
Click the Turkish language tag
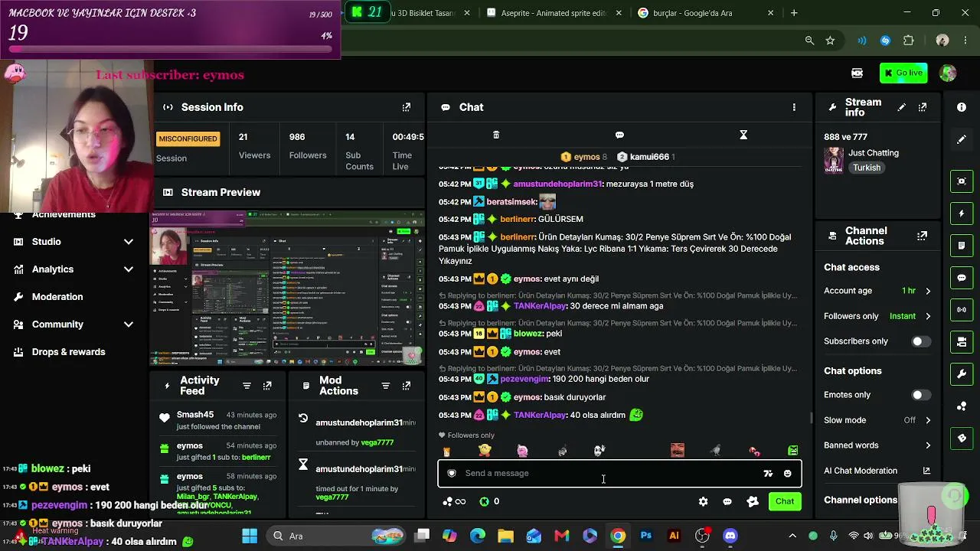pos(867,168)
